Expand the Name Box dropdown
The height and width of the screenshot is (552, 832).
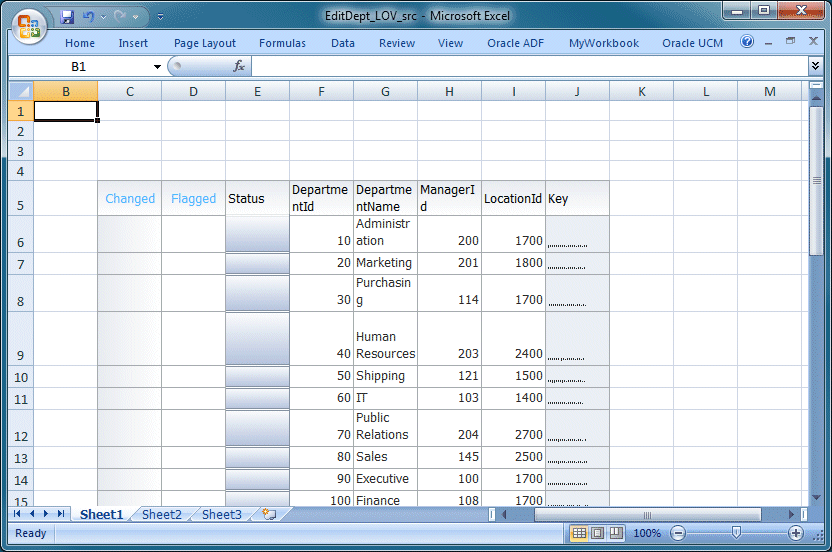click(157, 67)
